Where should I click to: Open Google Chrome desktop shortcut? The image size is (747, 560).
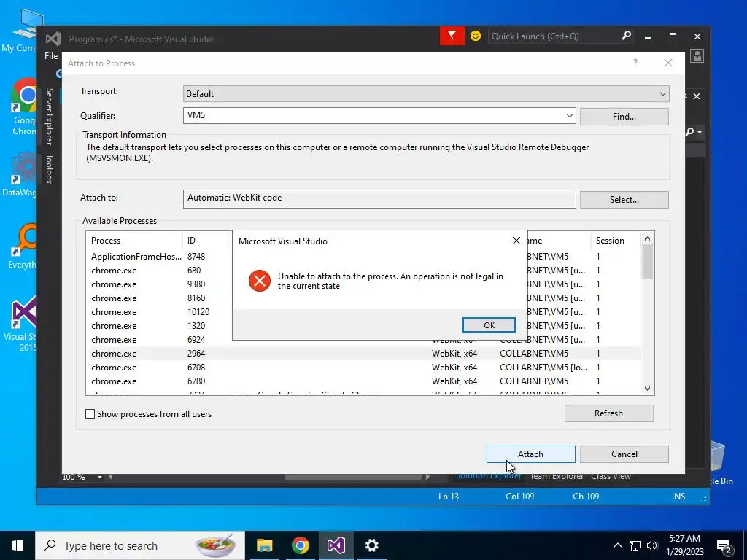25,107
